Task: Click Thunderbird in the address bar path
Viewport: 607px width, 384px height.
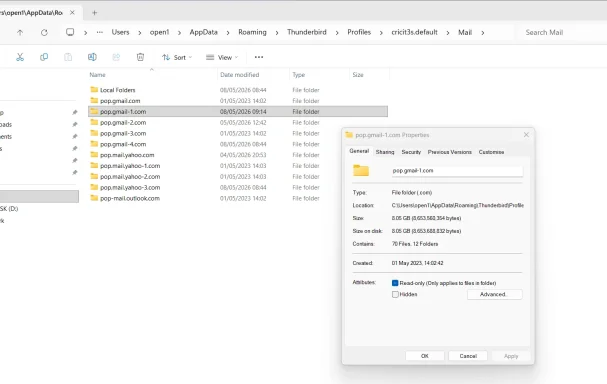Action: (x=307, y=32)
